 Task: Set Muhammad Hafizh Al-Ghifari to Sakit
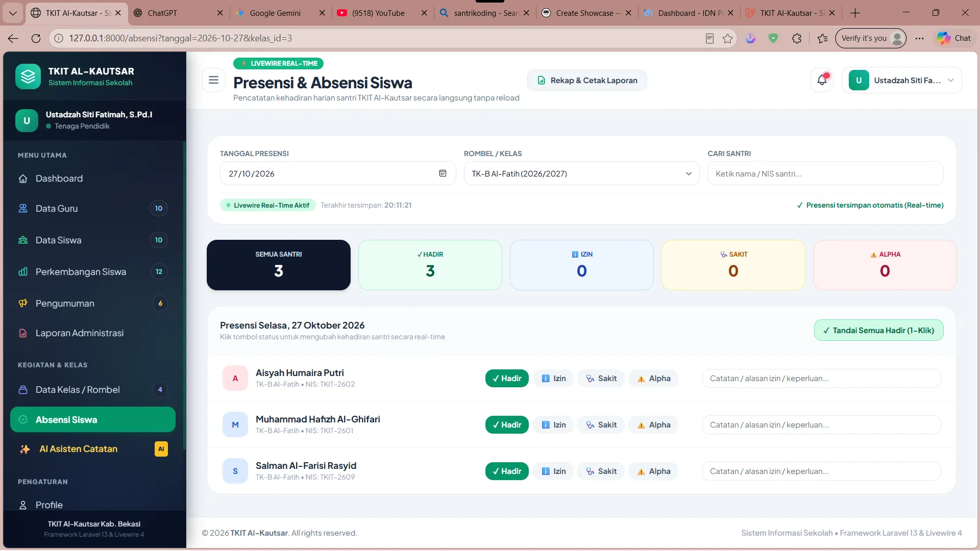pos(601,425)
